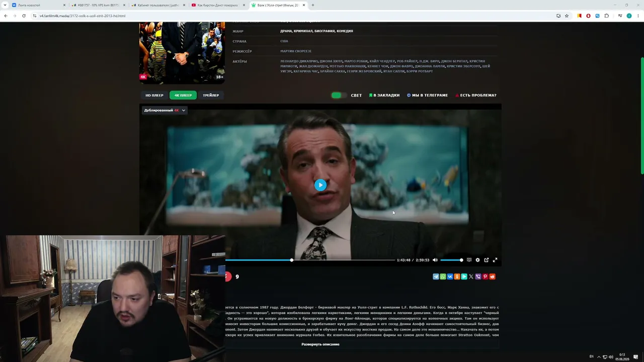The width and height of the screenshot is (644, 362).
Task: Click the ЛЕОНАРДО ДИКАПРИО actor link
Action: [x=299, y=61]
